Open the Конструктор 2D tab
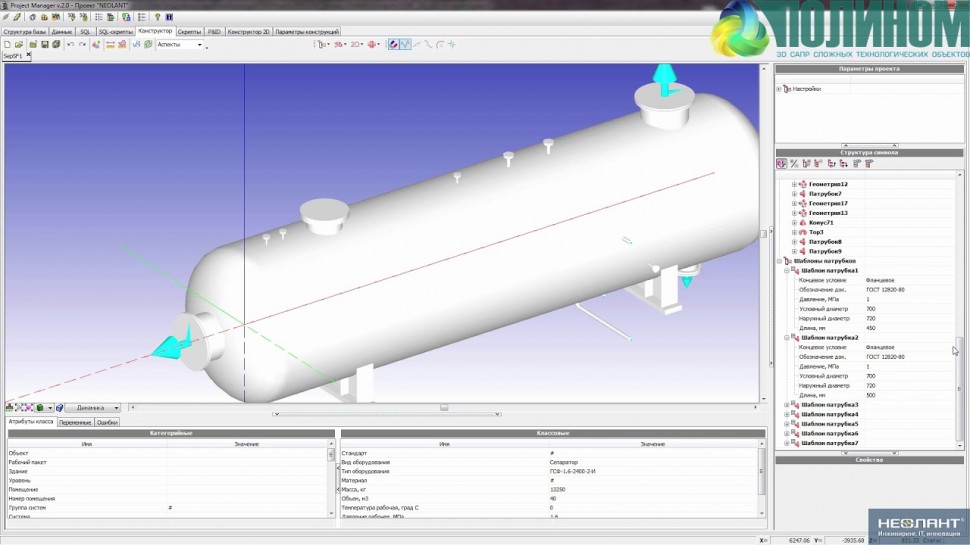 pos(249,32)
